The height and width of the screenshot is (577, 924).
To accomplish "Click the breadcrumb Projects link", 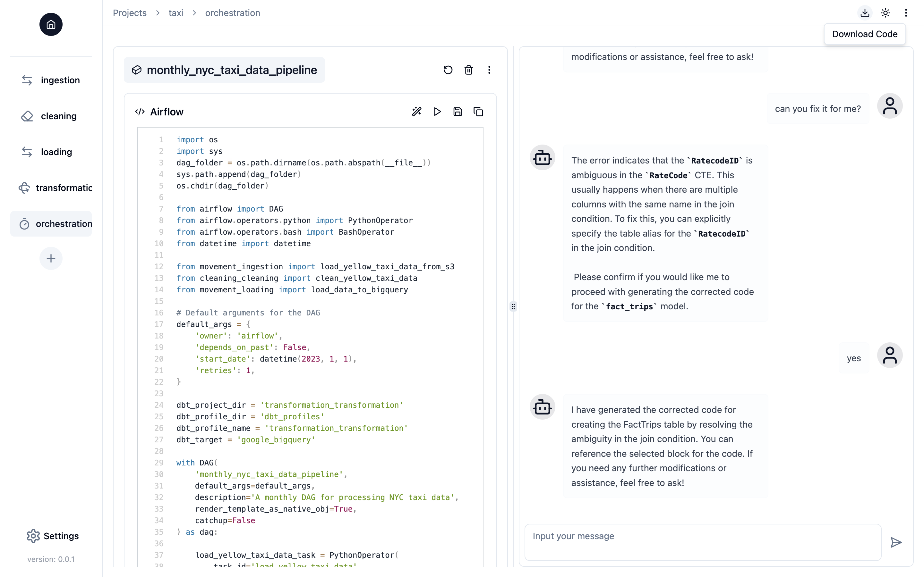I will [x=130, y=13].
